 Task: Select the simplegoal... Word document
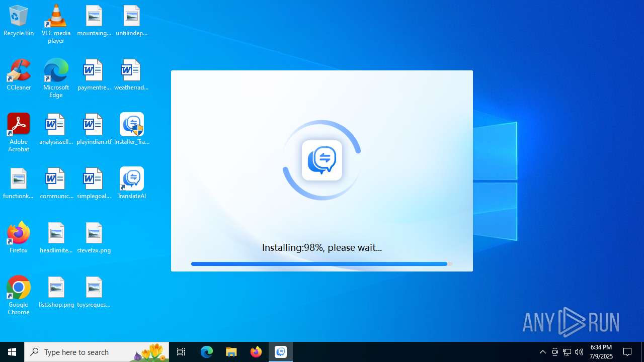[94, 184]
